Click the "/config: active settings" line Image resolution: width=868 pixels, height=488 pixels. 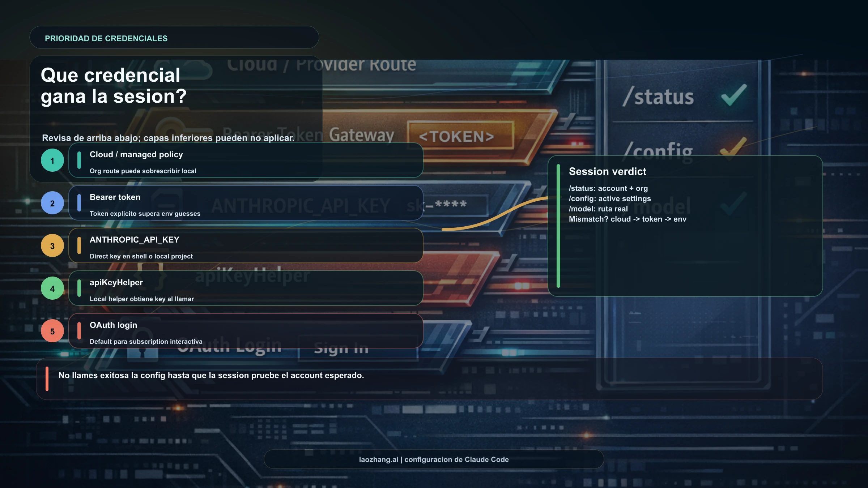point(610,198)
